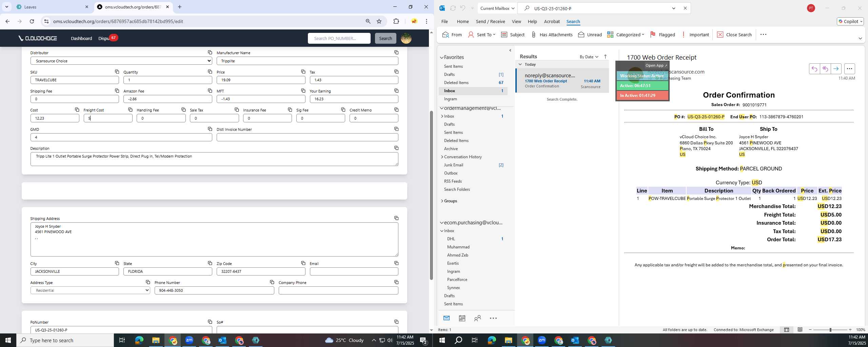The height and width of the screenshot is (347, 868).
Task: Copy the Phone Number field icon
Action: click(x=272, y=282)
